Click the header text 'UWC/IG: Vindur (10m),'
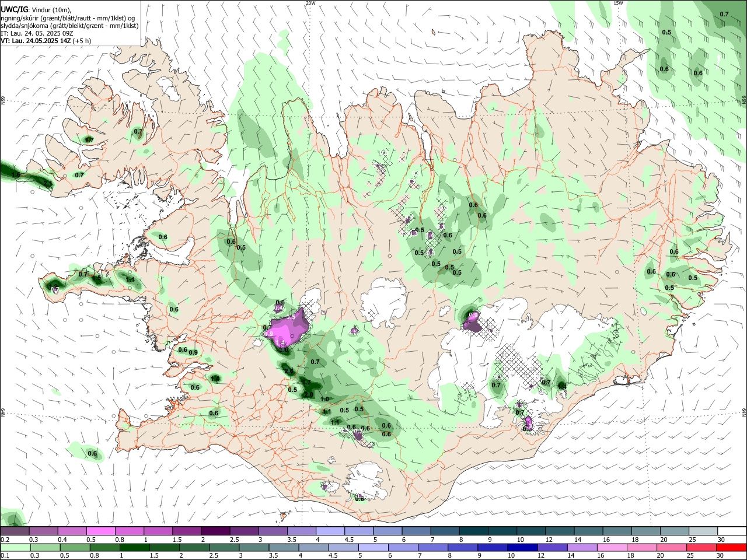 pos(36,10)
